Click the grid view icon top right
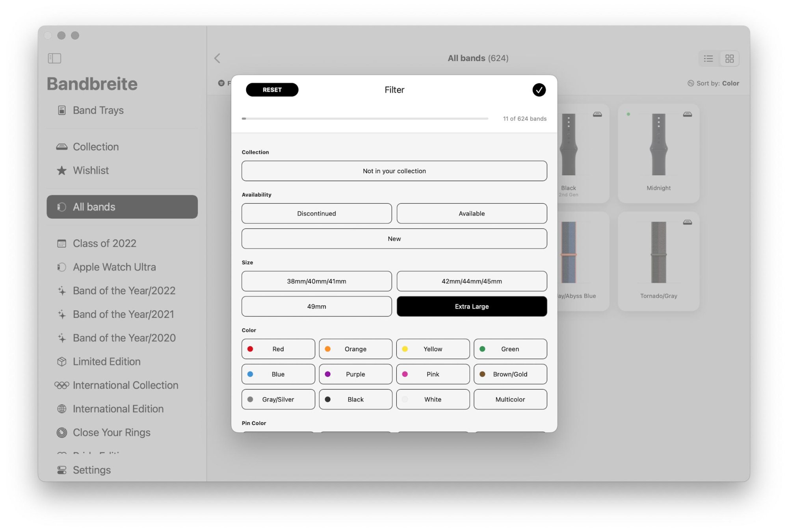 coord(729,58)
